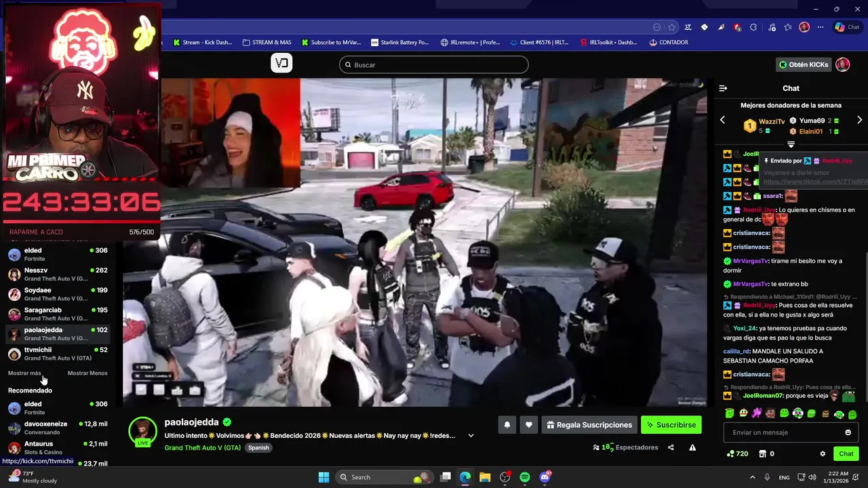868x488 pixels.
Task: Open the tiktok link in pinned message
Action: (814, 182)
